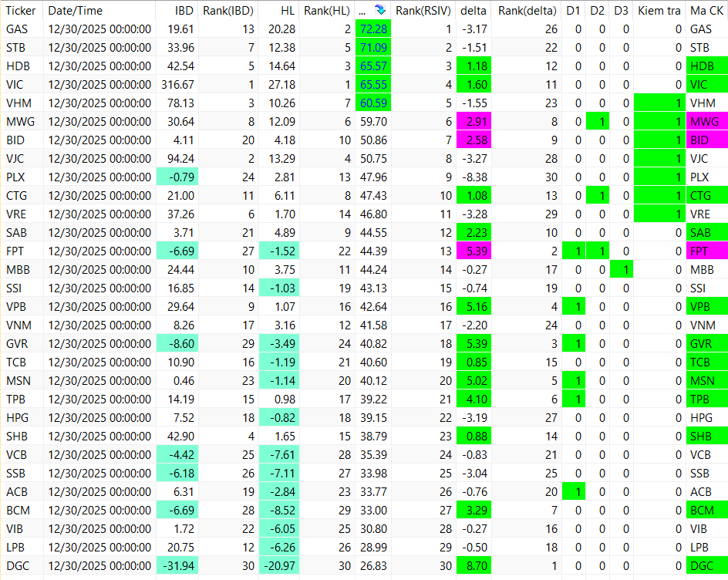Click the green delta cell 5.16
This screenshot has width=728, height=580.
point(474,306)
